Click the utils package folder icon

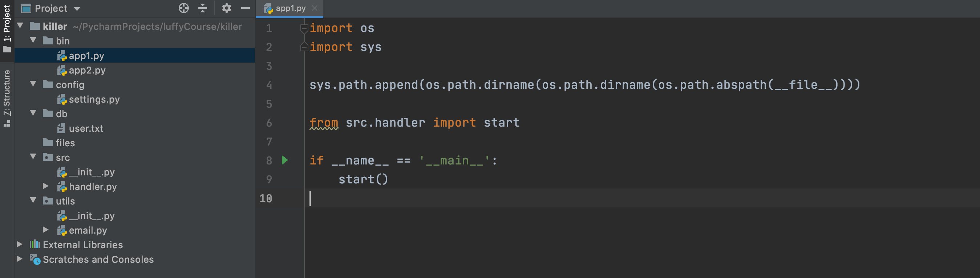point(48,200)
